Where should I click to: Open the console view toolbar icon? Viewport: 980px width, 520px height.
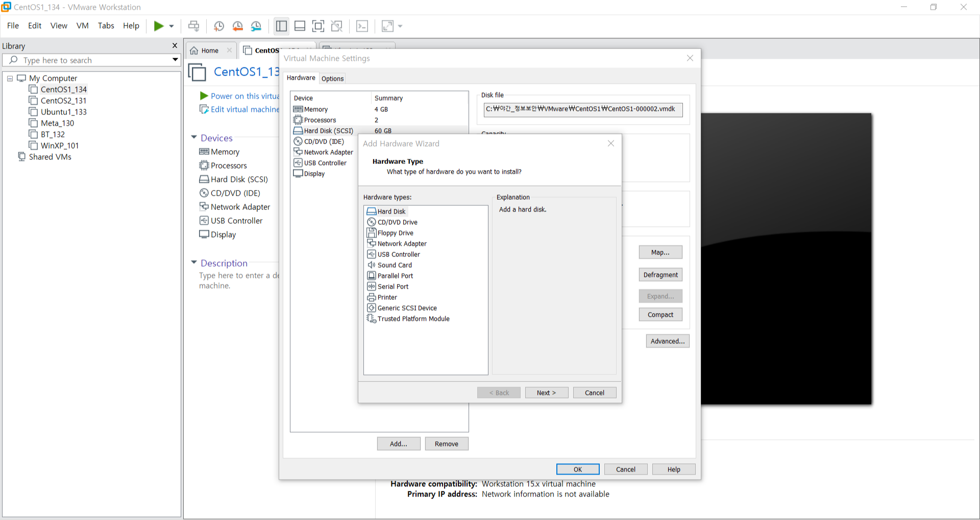(x=362, y=26)
